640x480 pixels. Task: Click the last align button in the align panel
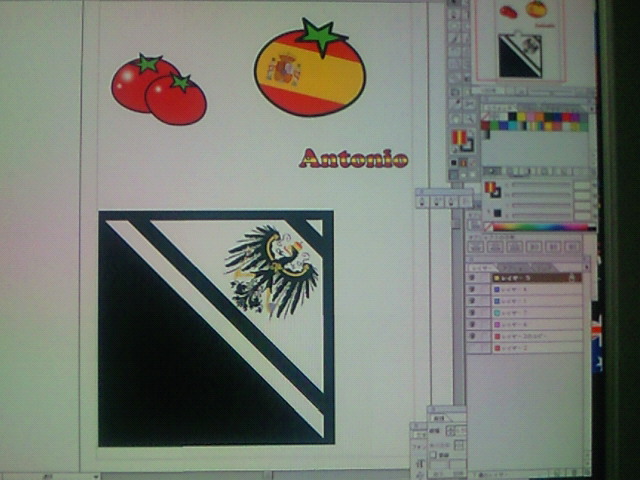point(573,247)
